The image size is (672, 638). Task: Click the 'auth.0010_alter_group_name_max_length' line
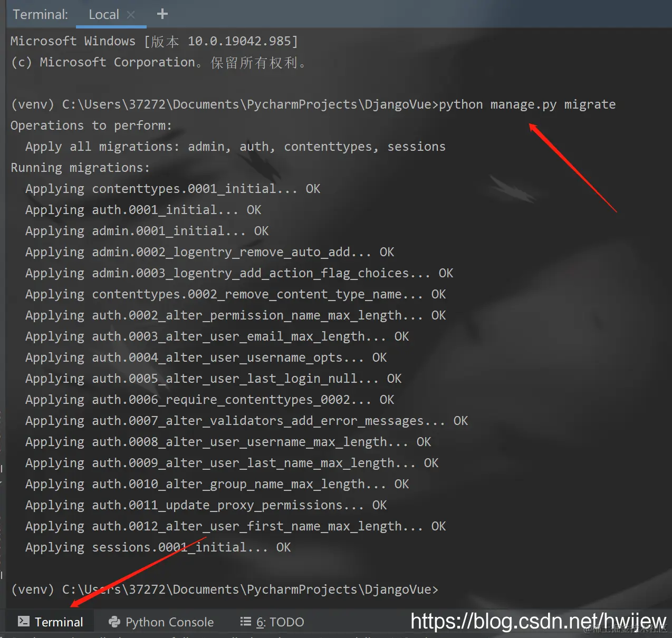coord(217,484)
